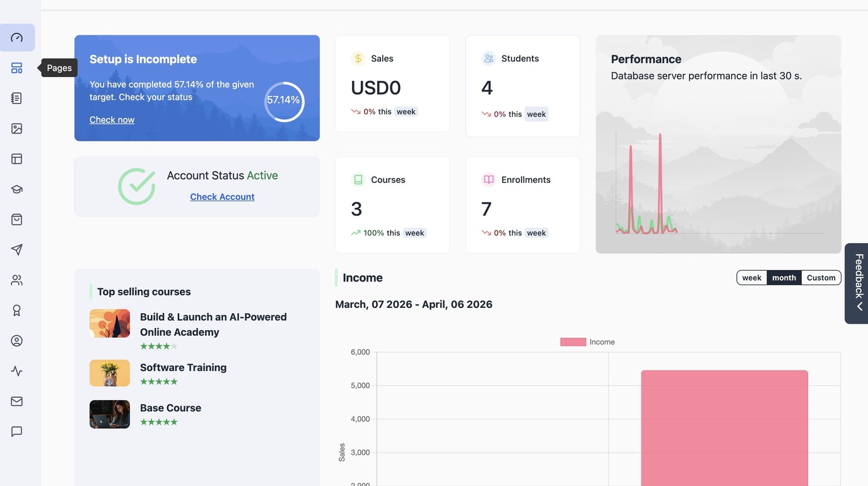Screen dimensions: 868x486
Task: Open the Pages icon in sidebar
Action: [17, 68]
